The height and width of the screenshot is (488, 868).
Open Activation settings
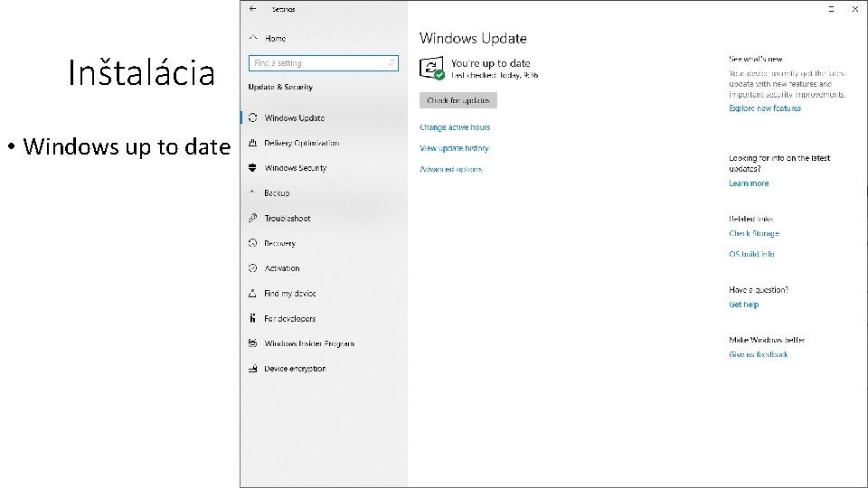(282, 268)
